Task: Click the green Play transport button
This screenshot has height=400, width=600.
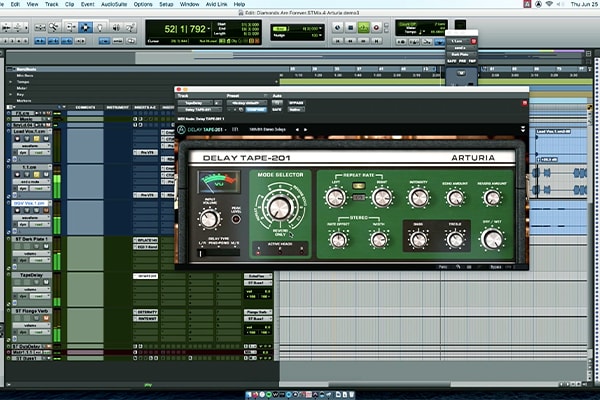Action: (363, 28)
